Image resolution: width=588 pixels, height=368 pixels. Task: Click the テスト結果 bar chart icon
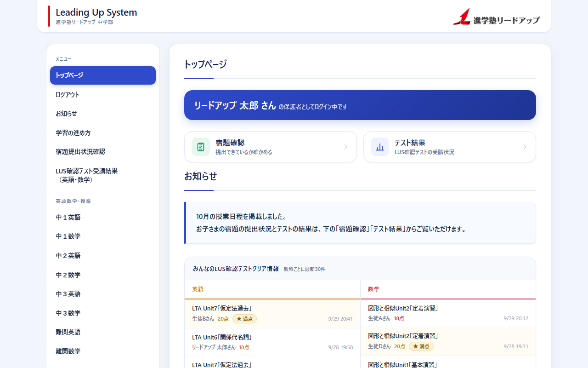pyautogui.click(x=380, y=147)
